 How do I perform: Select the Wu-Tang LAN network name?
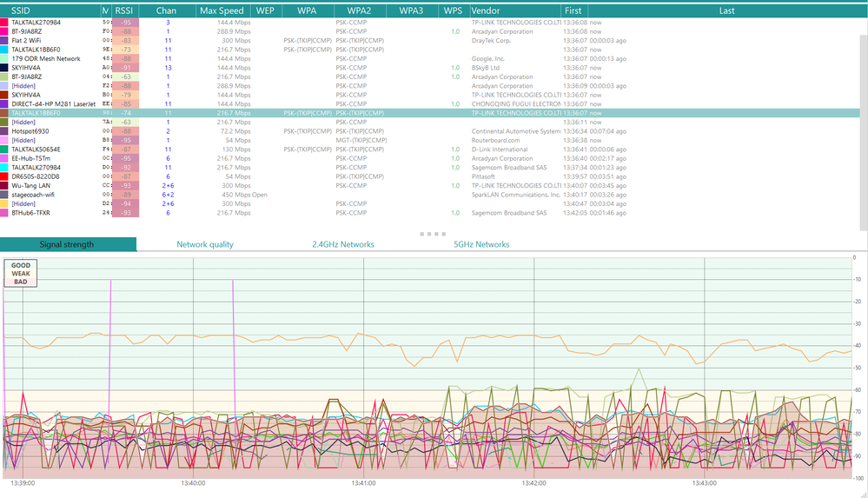(30, 186)
